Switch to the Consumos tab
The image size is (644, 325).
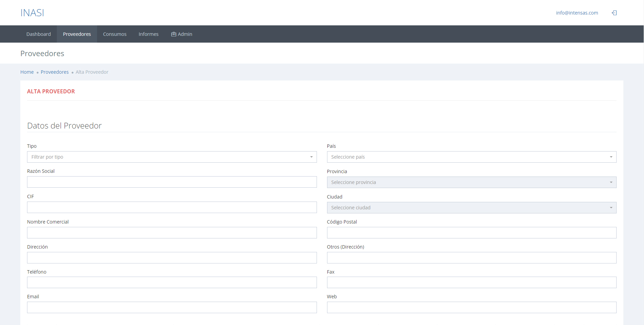[x=115, y=34]
